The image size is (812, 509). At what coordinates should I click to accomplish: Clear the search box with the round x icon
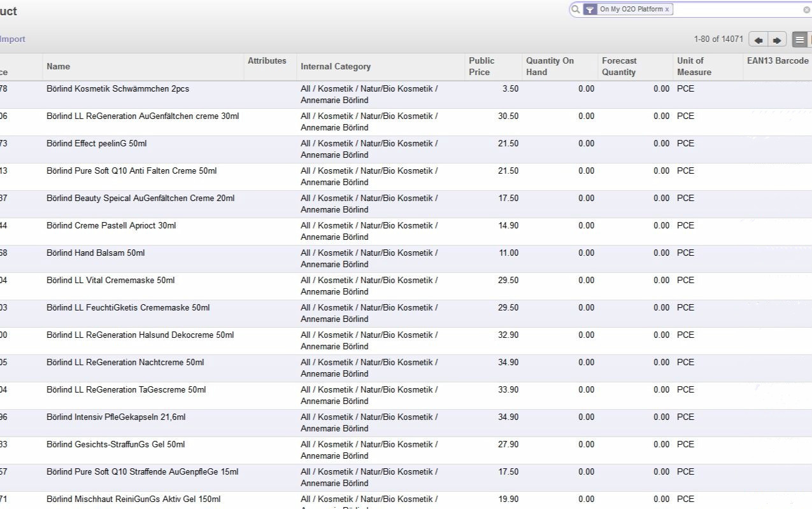[807, 10]
